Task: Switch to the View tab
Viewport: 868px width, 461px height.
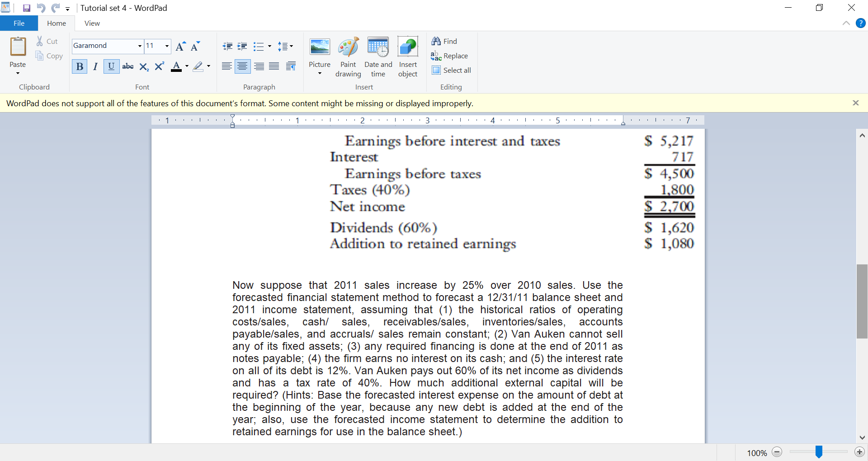Action: click(92, 23)
